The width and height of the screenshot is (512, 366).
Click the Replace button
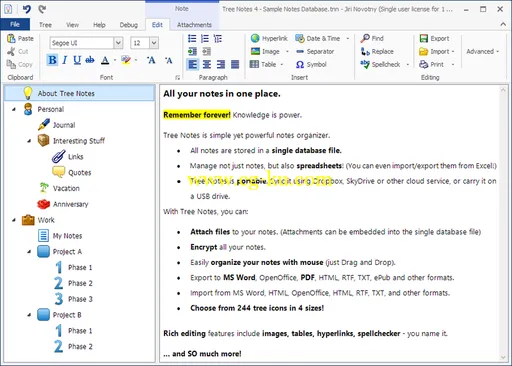pos(377,51)
